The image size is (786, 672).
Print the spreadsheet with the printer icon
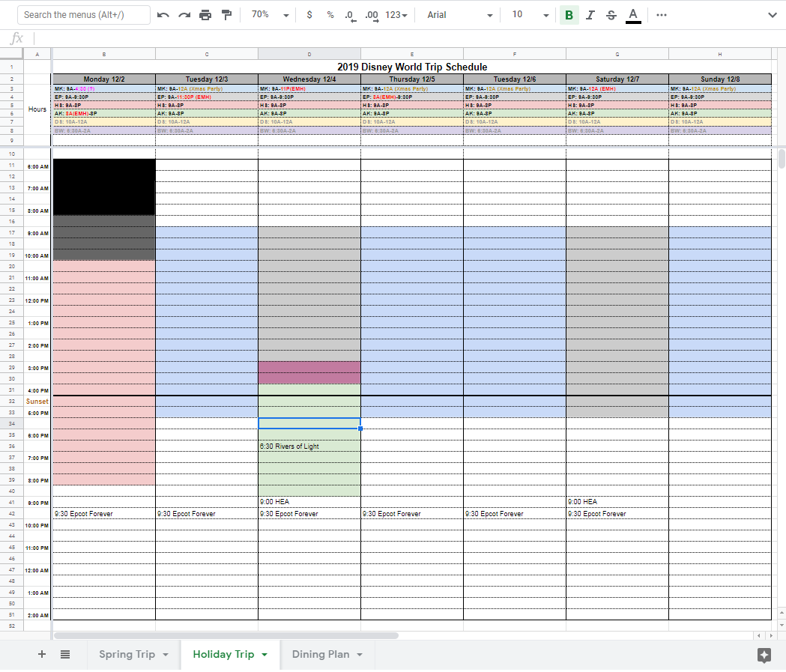click(205, 15)
